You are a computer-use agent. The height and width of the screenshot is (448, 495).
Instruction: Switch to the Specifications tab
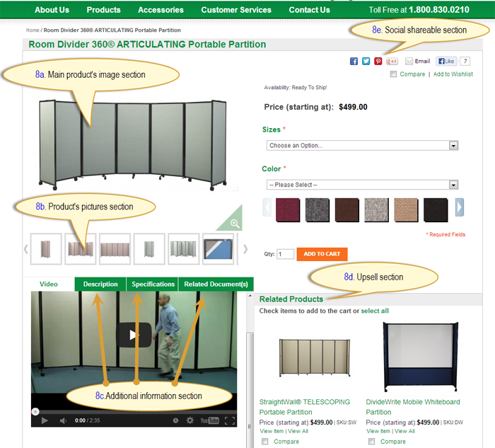[153, 284]
